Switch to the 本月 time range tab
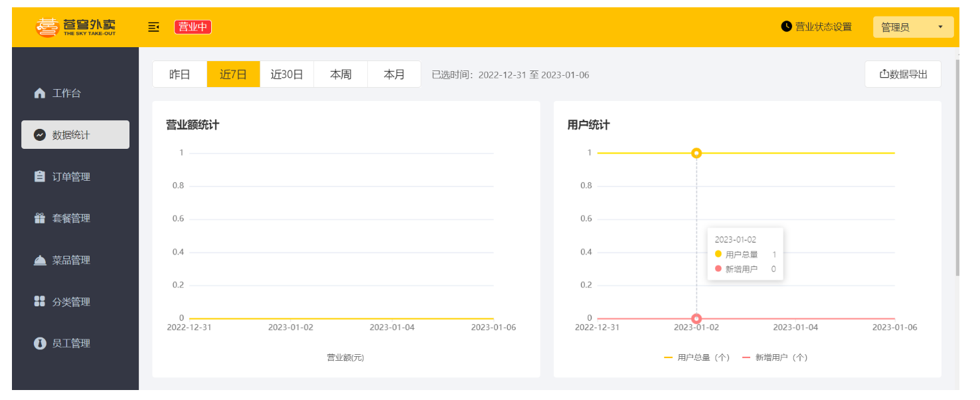This screenshot has height=400, width=980. (x=394, y=74)
